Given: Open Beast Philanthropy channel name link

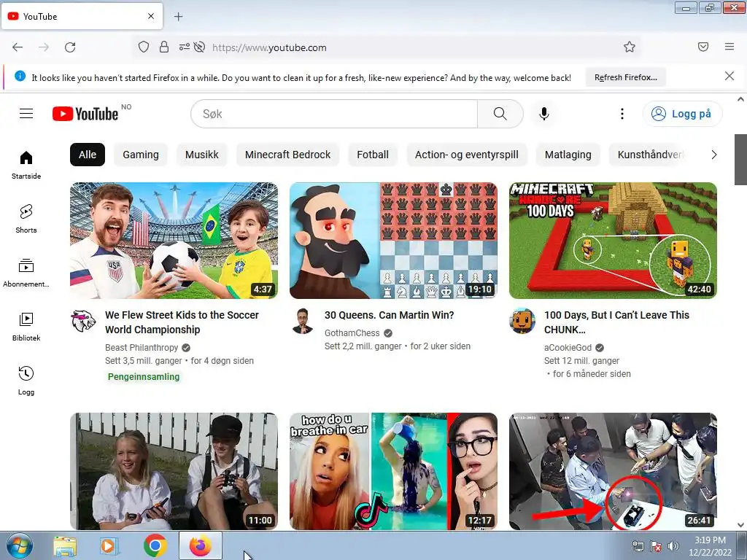Looking at the screenshot, I should (142, 348).
